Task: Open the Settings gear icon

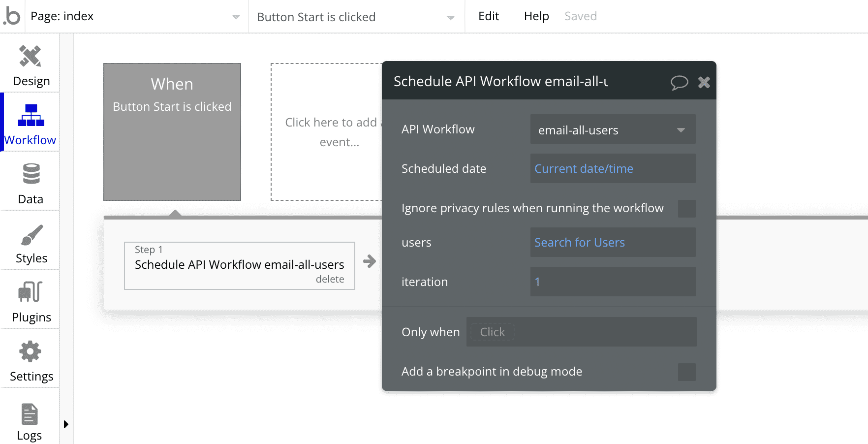Action: point(30,352)
